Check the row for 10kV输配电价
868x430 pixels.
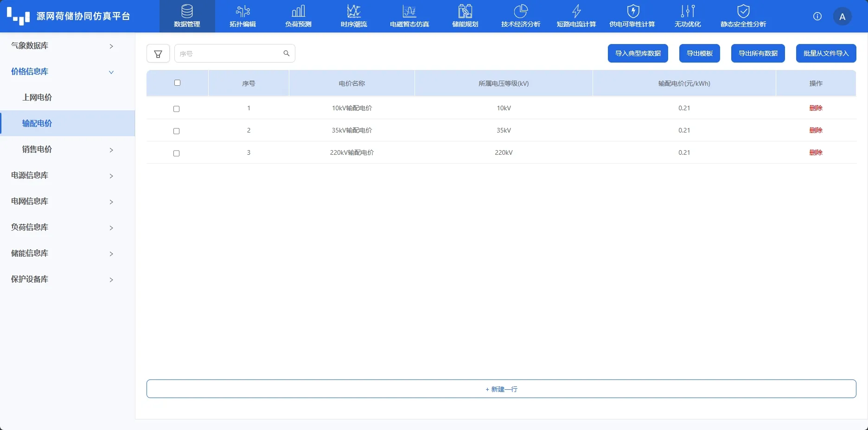tap(176, 109)
